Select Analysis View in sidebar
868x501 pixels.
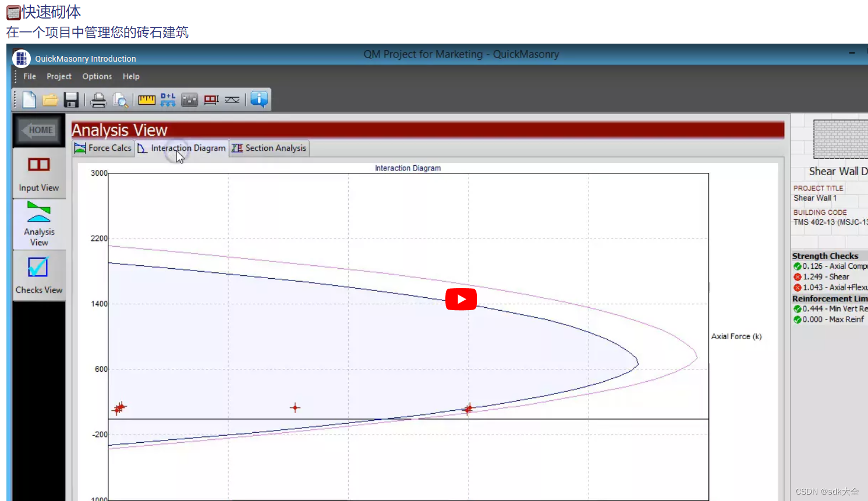pos(39,224)
